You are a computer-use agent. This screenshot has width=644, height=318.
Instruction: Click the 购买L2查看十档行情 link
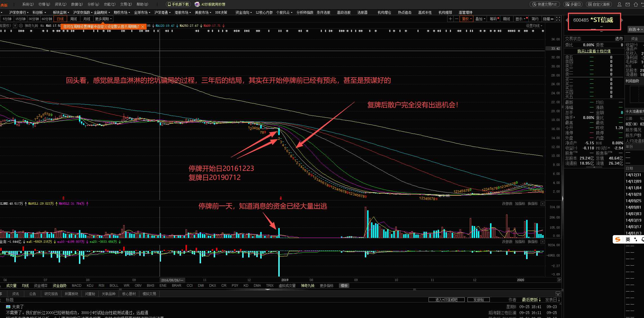coord(594,51)
